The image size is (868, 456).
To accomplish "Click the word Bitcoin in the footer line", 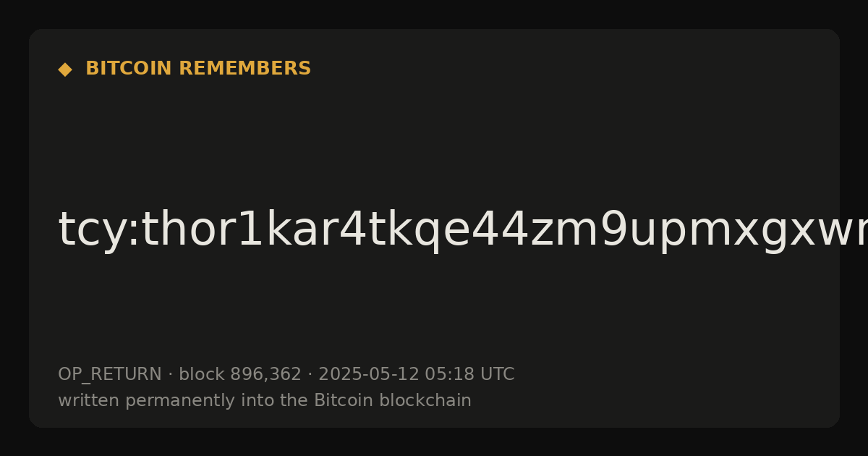I will click(337, 401).
